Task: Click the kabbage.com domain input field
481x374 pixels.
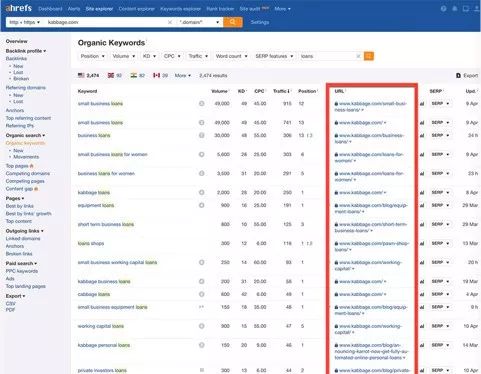Action: click(x=106, y=22)
